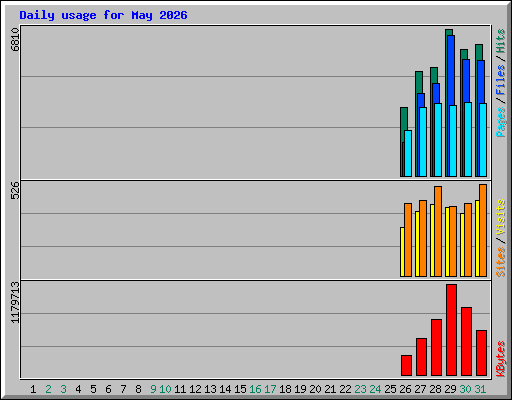The image size is (512, 400).
Task: Click the red KBytes bar for day 28
Action: (x=436, y=347)
